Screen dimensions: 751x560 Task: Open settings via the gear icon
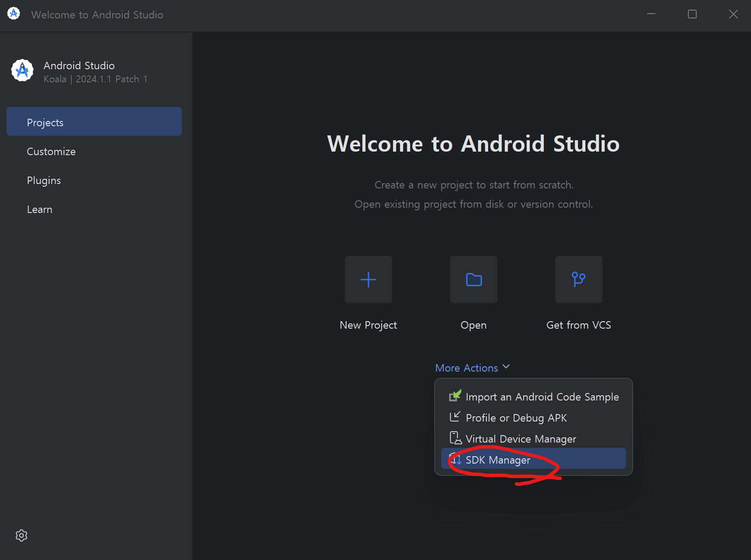click(21, 535)
